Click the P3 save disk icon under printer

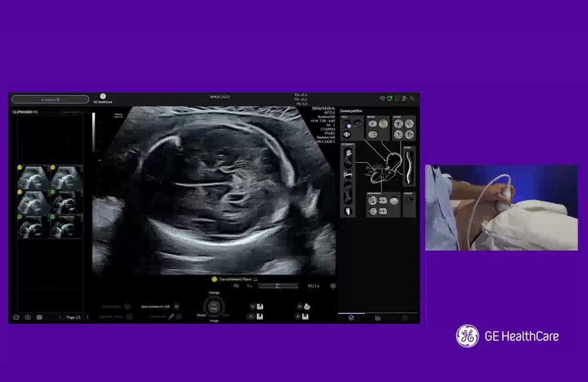pyautogui.click(x=305, y=316)
